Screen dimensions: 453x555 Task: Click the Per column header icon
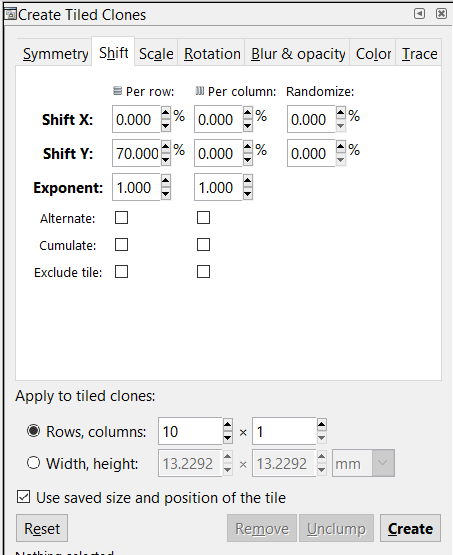pos(200,91)
